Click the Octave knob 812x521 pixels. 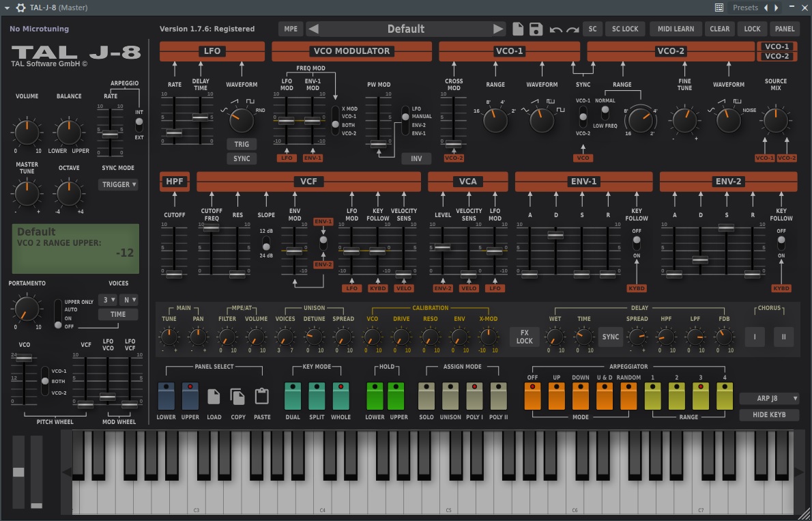(69, 193)
